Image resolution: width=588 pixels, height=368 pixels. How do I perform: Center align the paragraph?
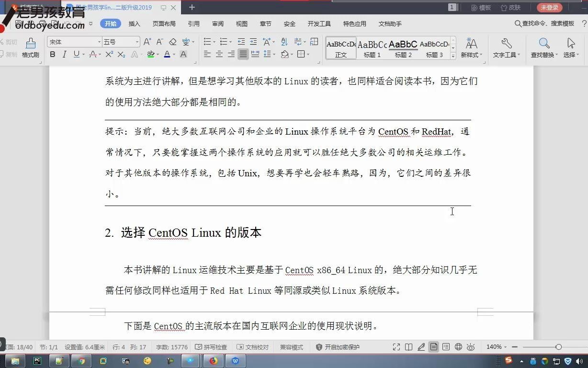[x=219, y=54]
